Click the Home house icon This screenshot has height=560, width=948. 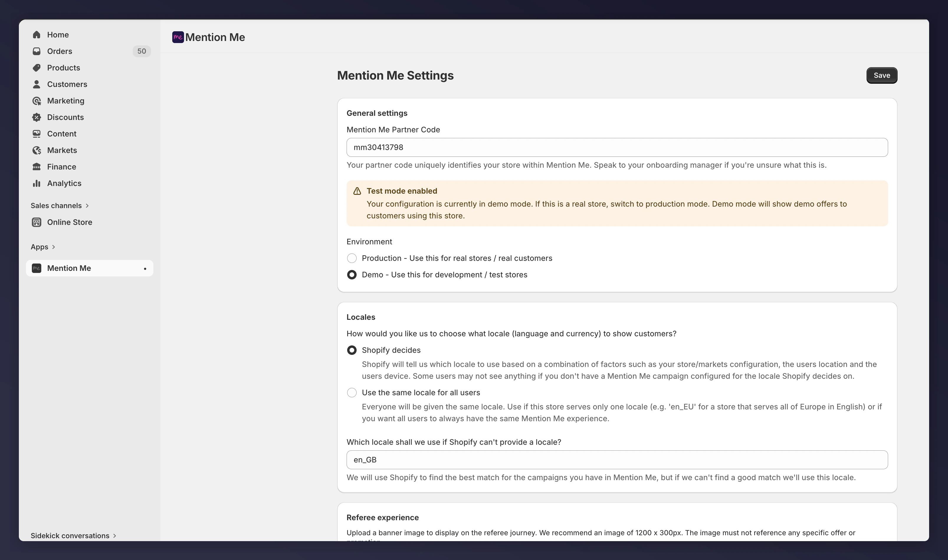click(x=37, y=35)
